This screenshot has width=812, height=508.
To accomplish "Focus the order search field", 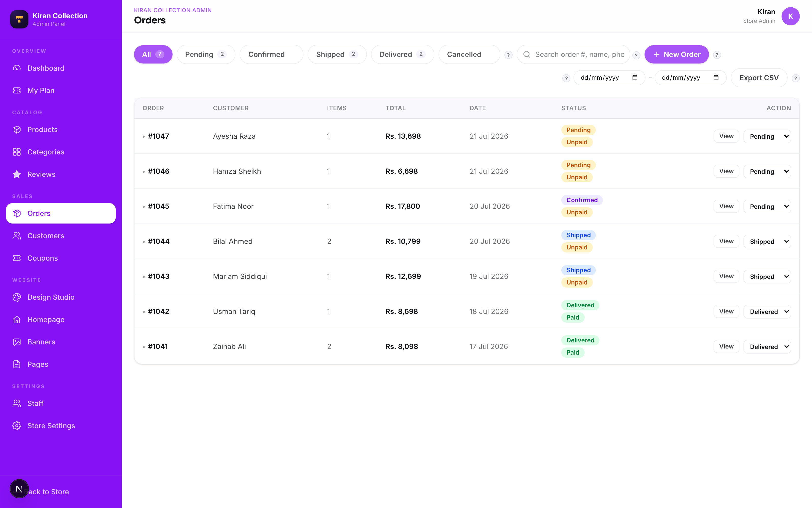I will pos(573,54).
